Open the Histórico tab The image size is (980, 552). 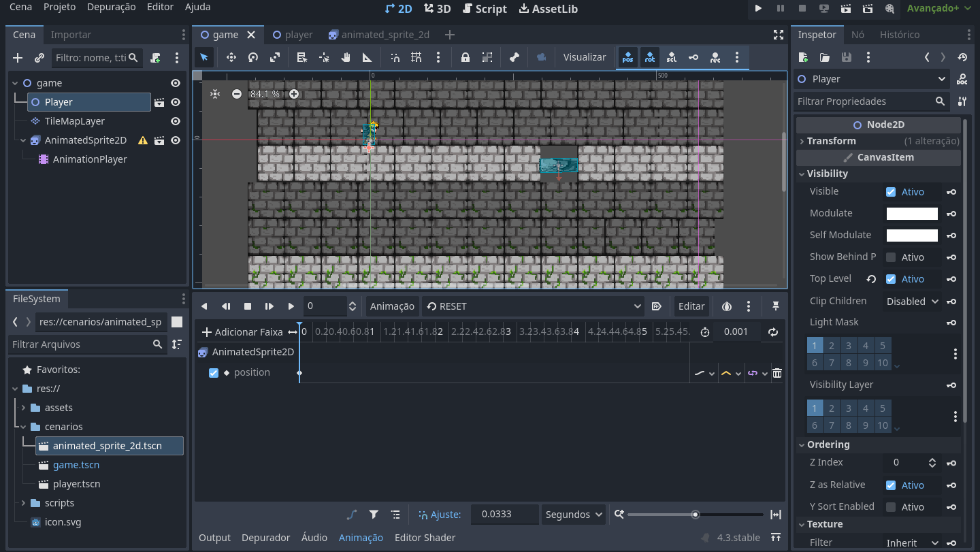tap(899, 35)
